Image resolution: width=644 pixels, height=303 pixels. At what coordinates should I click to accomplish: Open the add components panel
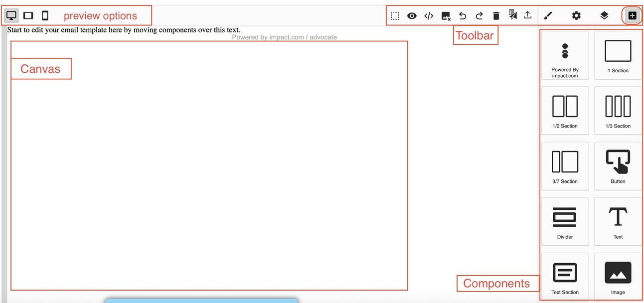pos(632,16)
